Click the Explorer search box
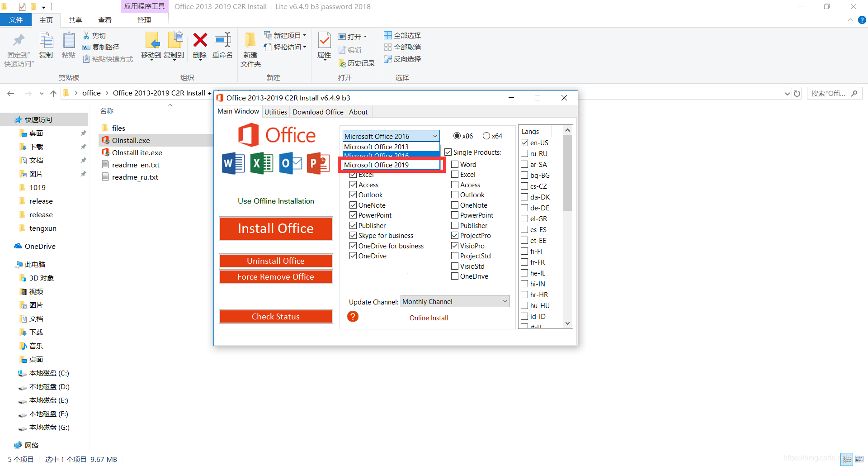The height and width of the screenshot is (466, 868). pos(835,94)
